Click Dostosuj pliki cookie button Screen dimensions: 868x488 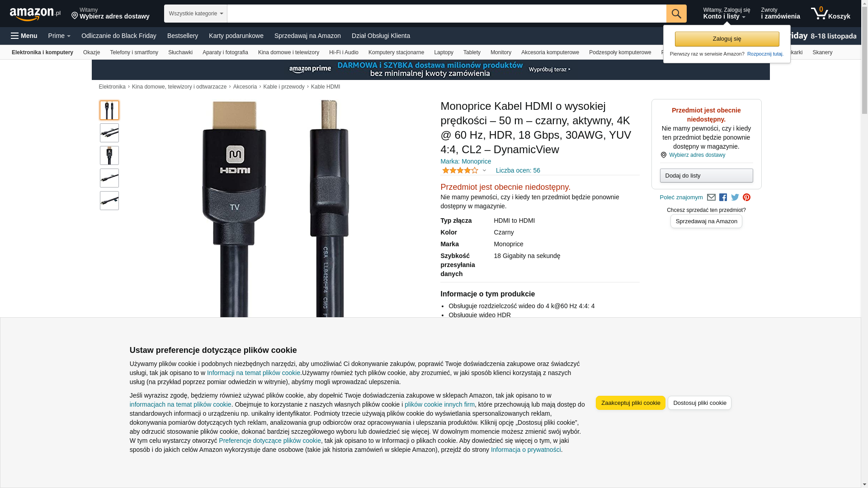[x=700, y=403]
